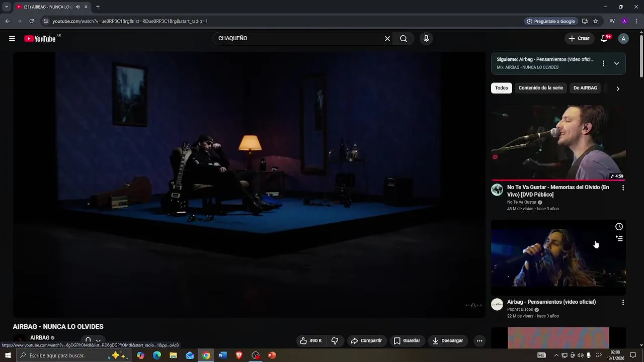Open PopArt Discos channel name
644x362 pixels.
tap(520, 310)
